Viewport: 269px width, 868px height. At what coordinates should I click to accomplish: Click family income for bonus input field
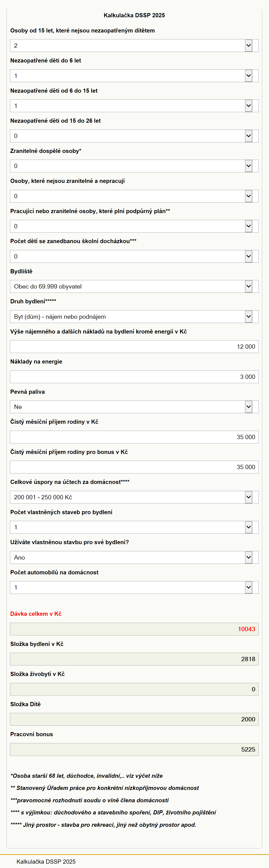click(134, 467)
